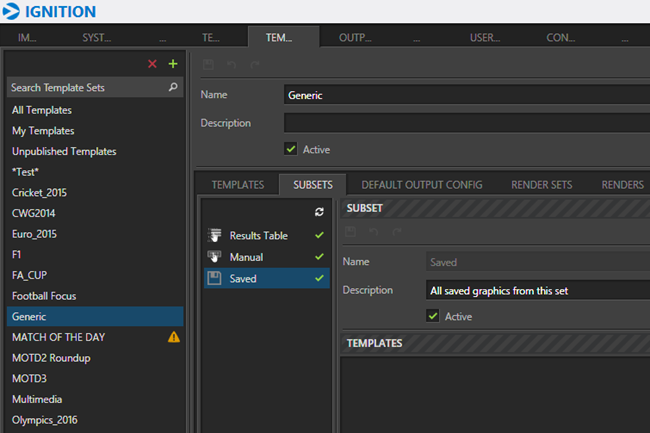Select the Saved subset row
650x433 pixels.
(x=267, y=278)
